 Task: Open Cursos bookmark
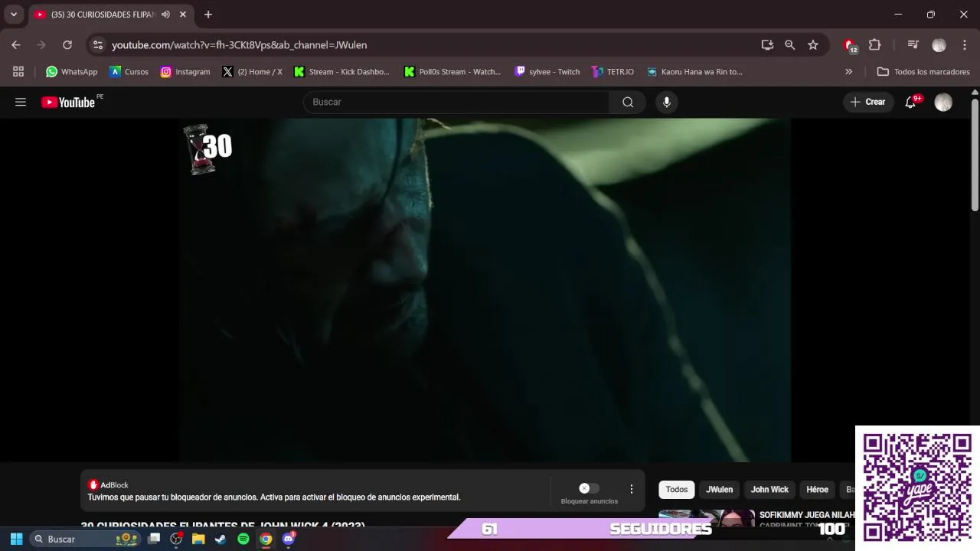(x=129, y=72)
